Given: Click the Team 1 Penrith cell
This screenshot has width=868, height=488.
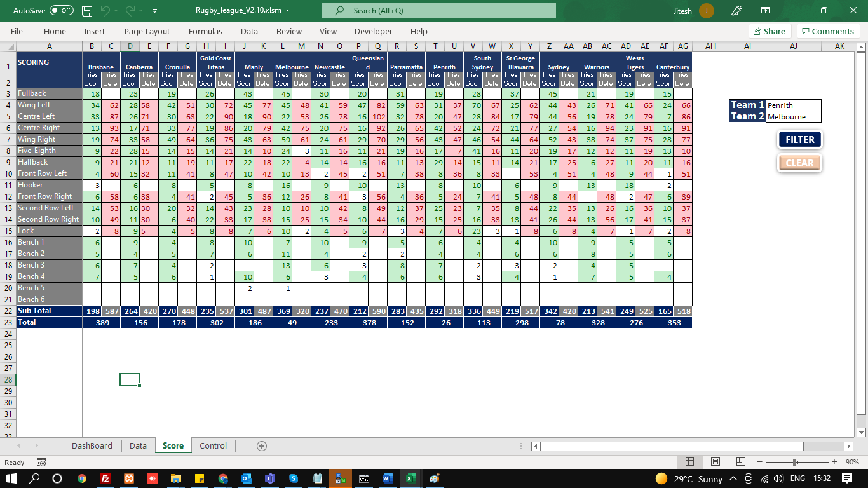Looking at the screenshot, I should (x=794, y=105).
